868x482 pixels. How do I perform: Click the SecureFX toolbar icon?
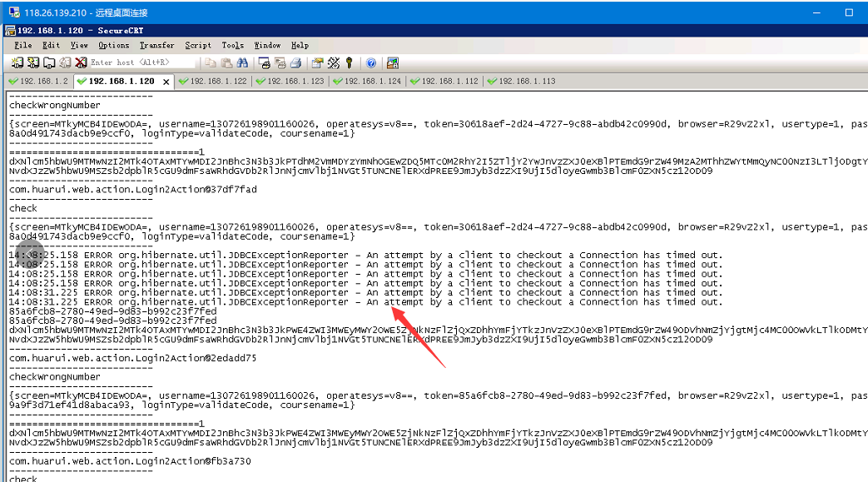(x=393, y=63)
